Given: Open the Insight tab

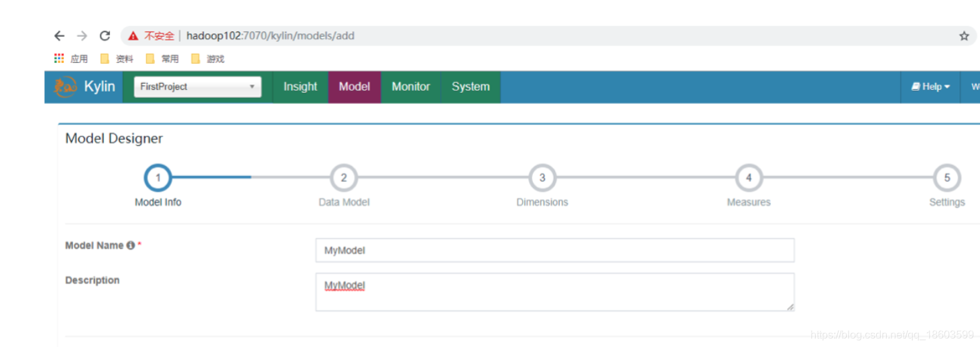Looking at the screenshot, I should point(300,87).
